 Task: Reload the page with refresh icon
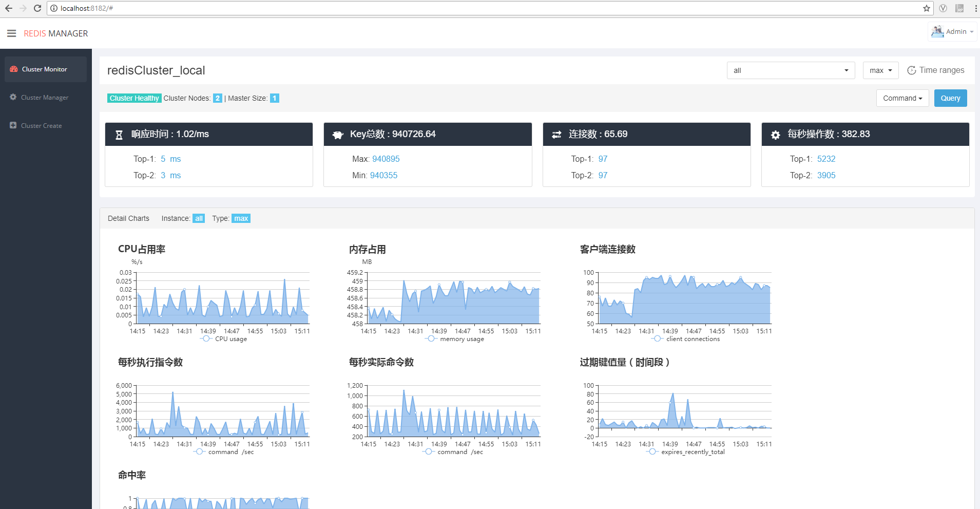(37, 8)
